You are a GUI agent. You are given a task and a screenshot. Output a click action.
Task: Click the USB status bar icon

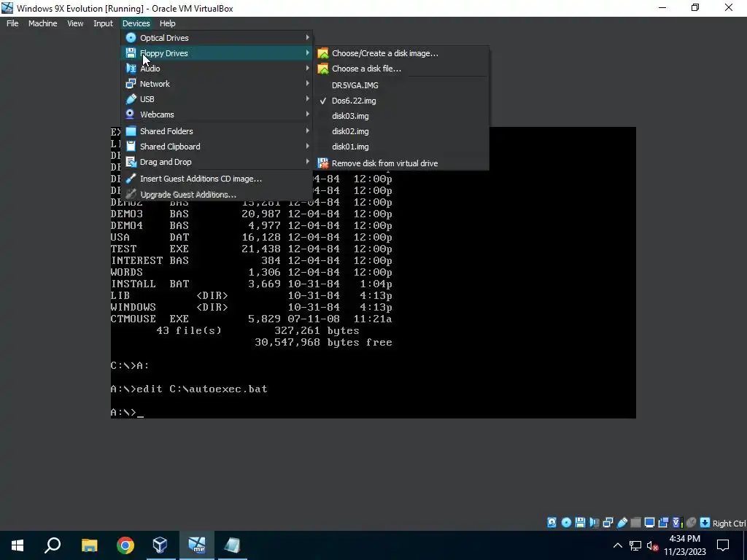[622, 523]
